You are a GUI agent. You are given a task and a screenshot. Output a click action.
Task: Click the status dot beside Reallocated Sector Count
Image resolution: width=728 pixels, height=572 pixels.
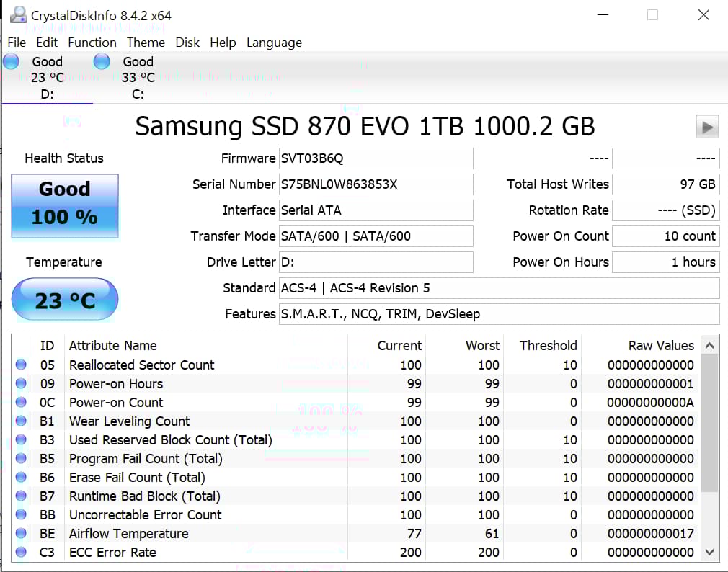point(21,365)
